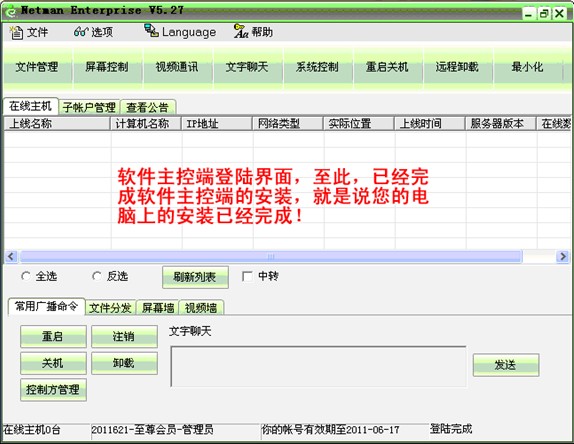Sort by 网络类型 column header

pyautogui.click(x=288, y=124)
